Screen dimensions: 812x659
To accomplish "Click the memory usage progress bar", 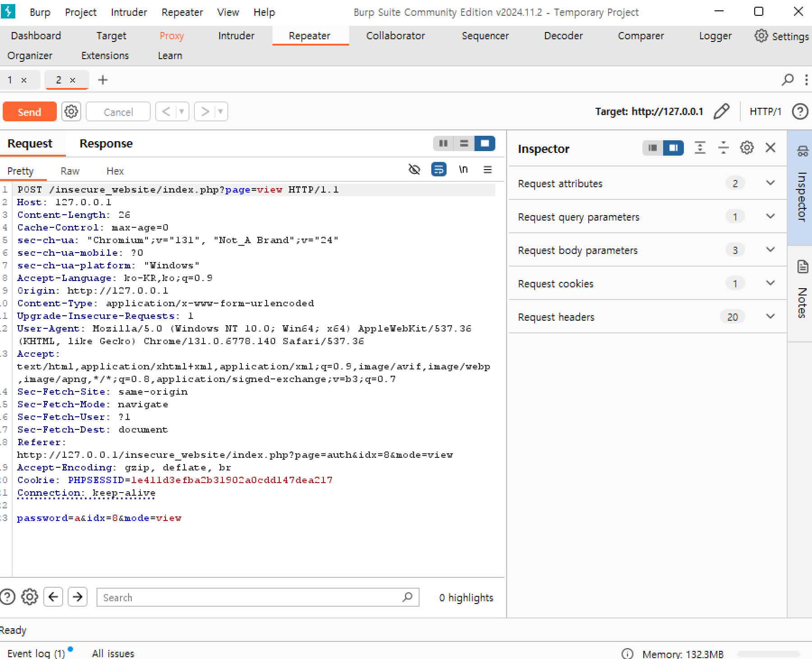I will pos(769,654).
